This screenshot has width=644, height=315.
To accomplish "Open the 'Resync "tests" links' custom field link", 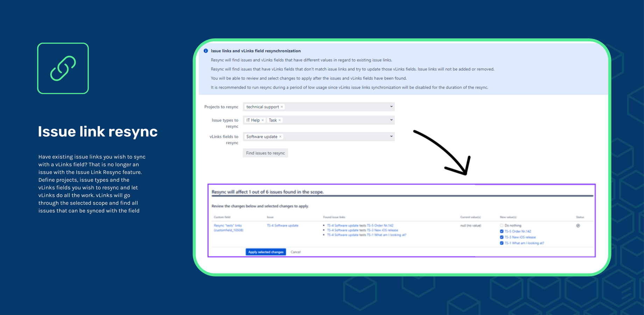I will [x=228, y=228].
